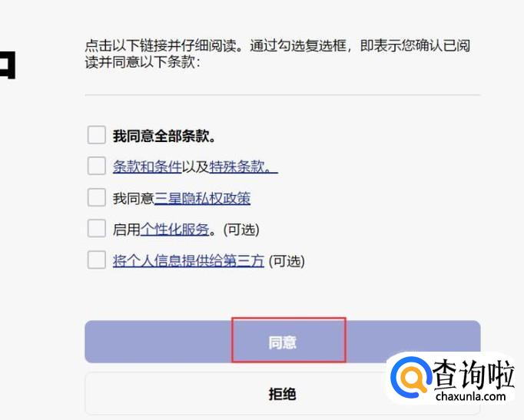Tick the checkbox beside 条款和条件以及特殊条款
Image resolution: width=524 pixels, height=420 pixels.
pos(96,167)
